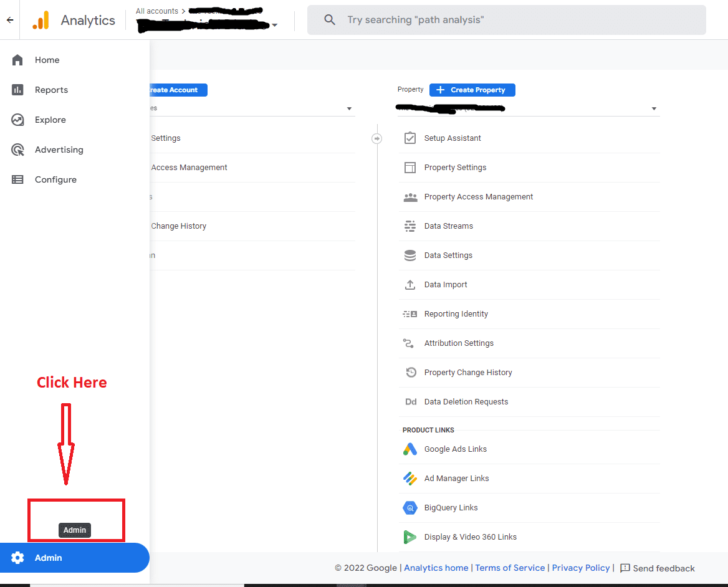The width and height of the screenshot is (728, 587).
Task: Open BigQuery Links
Action: tap(529, 508)
